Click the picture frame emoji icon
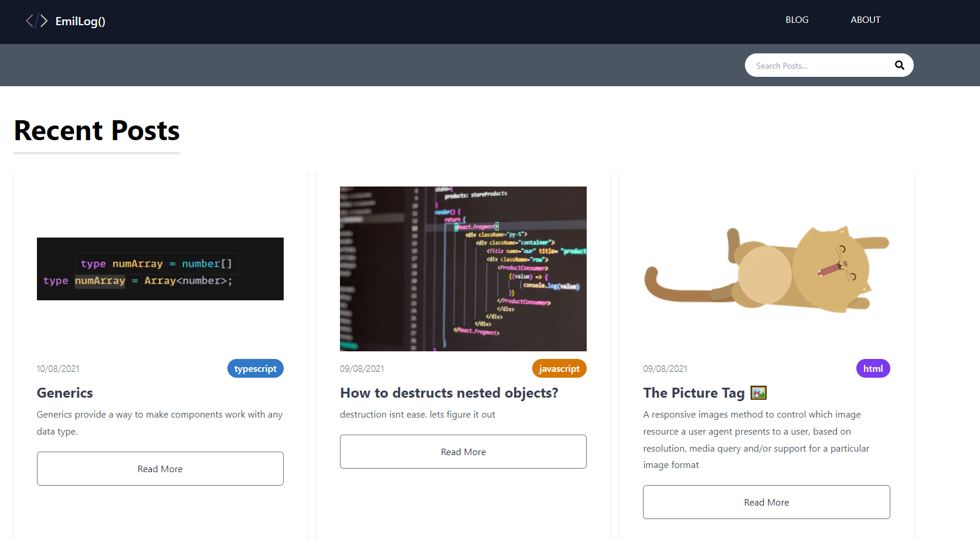This screenshot has height=539, width=980. click(758, 392)
